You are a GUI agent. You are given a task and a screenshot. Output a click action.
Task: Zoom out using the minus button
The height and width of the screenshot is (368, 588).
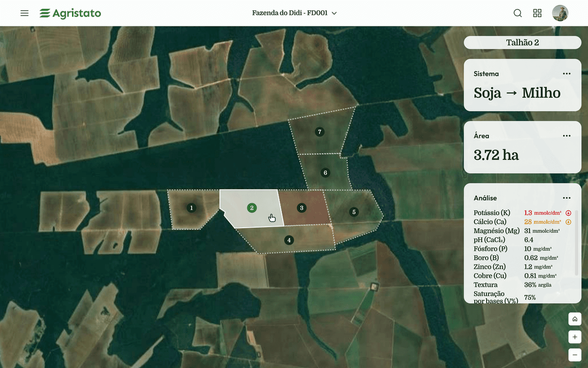coord(574,355)
